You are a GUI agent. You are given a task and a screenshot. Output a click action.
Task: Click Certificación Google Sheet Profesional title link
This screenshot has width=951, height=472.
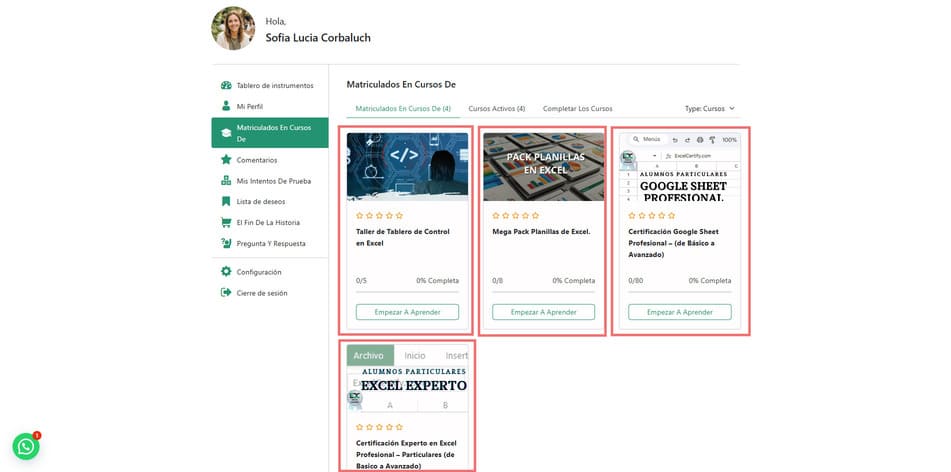(673, 243)
